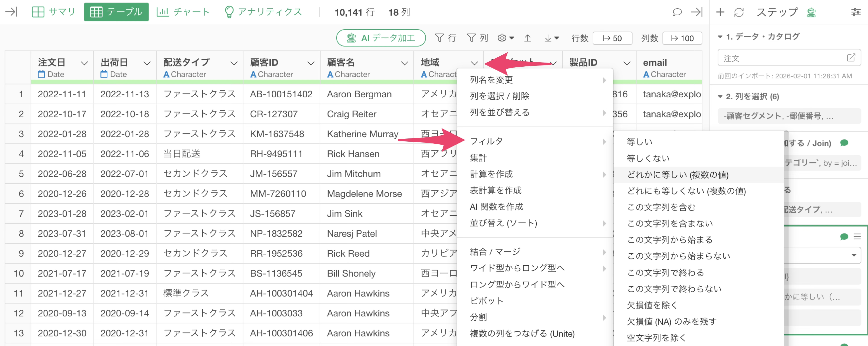Collapse the 2. 列を選択 step
The width and height of the screenshot is (868, 346).
[720, 97]
